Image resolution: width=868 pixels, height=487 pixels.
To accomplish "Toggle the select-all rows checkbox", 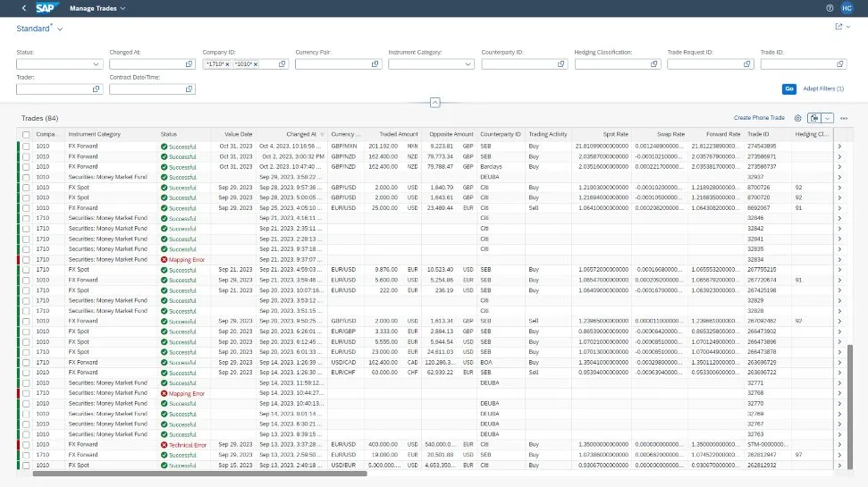I will tap(26, 134).
